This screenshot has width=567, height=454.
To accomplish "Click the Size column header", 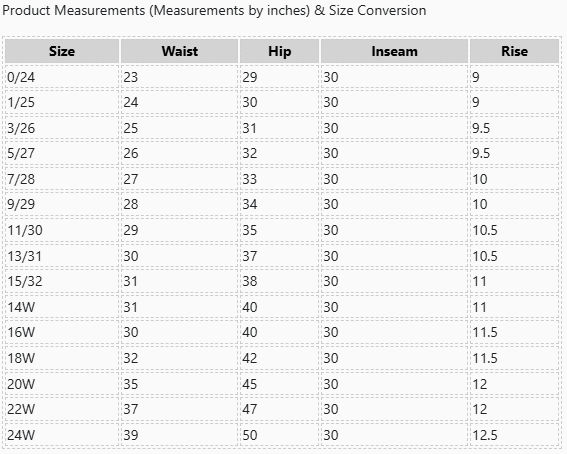I will (62, 51).
